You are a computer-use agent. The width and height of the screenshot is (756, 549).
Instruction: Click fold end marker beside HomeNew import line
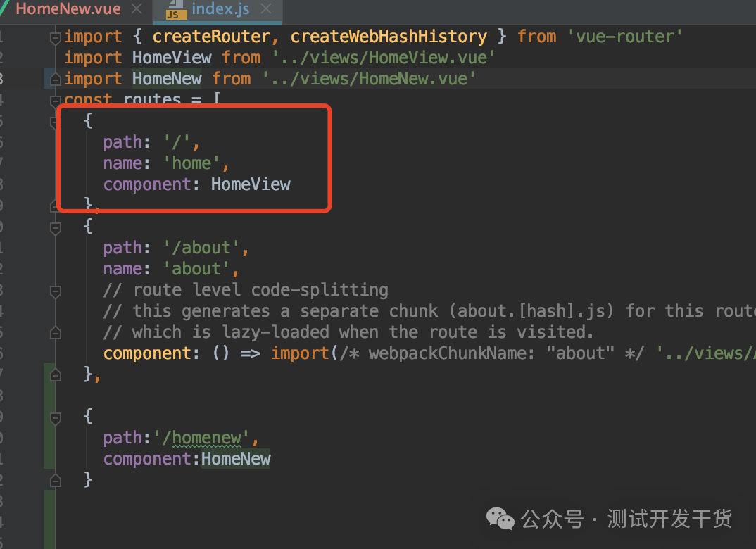[x=56, y=79]
